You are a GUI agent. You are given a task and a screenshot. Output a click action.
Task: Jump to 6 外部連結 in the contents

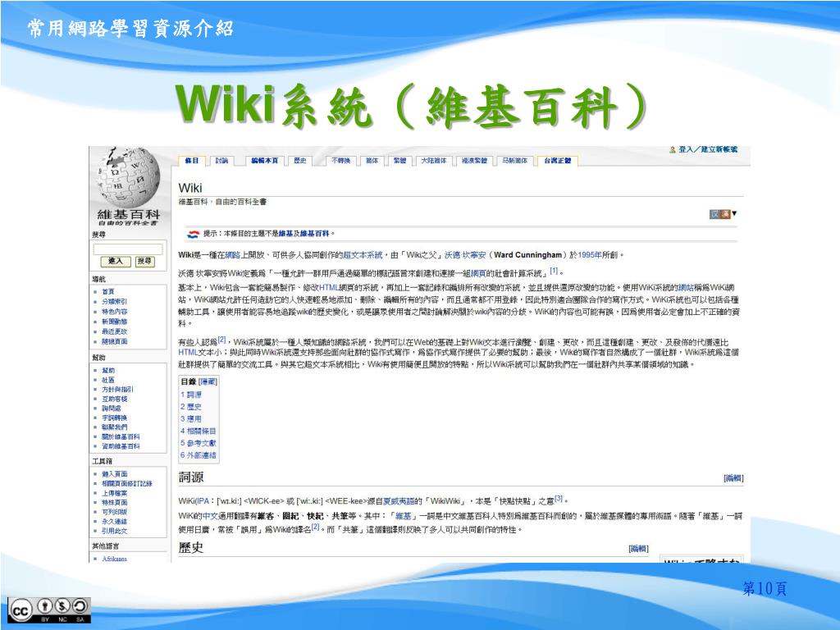click(x=199, y=455)
